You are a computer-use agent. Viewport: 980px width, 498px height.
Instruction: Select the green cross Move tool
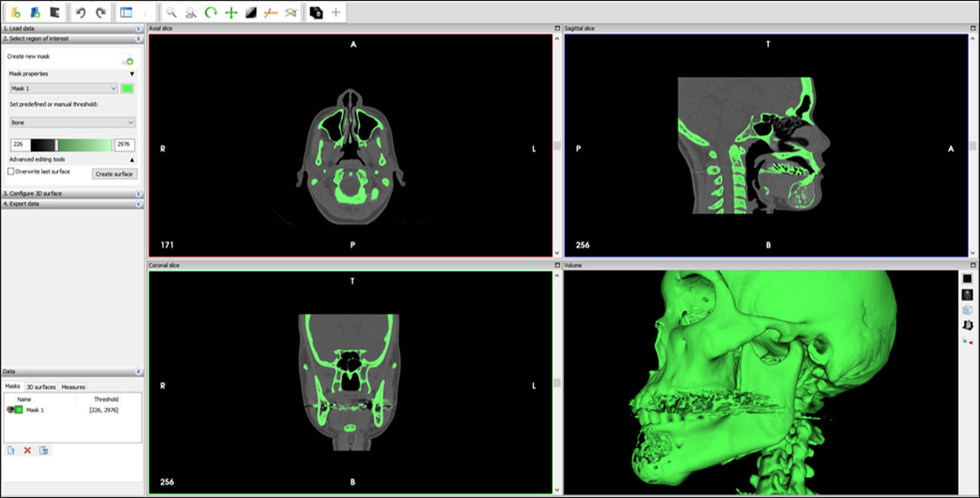coord(231,12)
